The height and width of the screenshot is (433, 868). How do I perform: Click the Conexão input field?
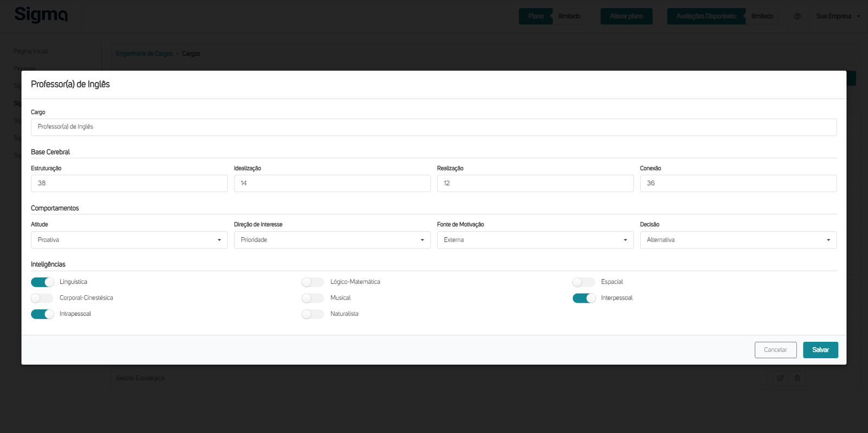(x=738, y=183)
